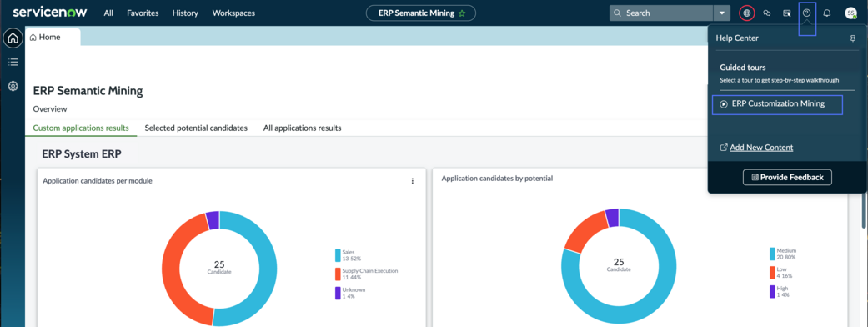868x327 pixels.
Task: Switch to Selected potential candidates tab
Action: [x=196, y=128]
